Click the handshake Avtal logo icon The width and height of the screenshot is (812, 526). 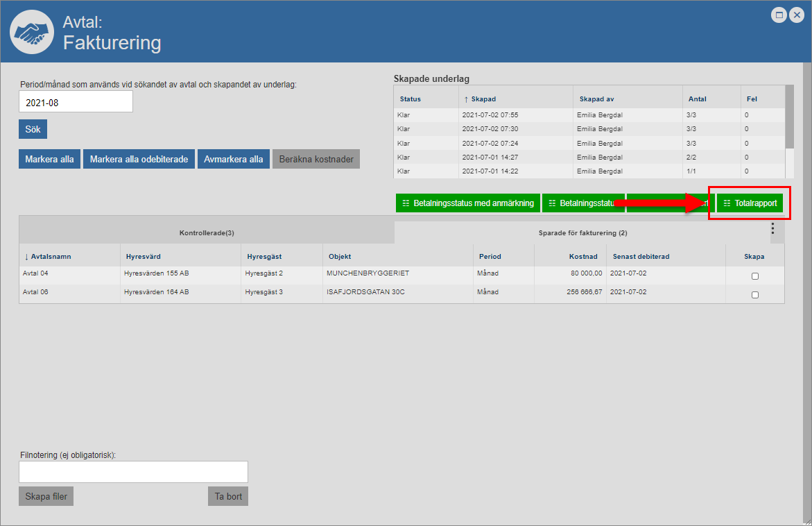point(32,32)
